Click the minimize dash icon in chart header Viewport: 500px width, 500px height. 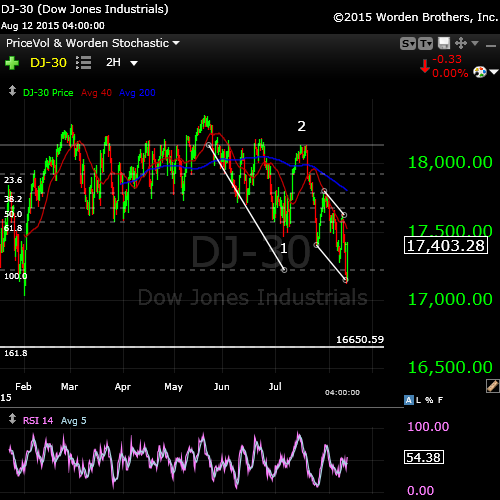[491, 45]
